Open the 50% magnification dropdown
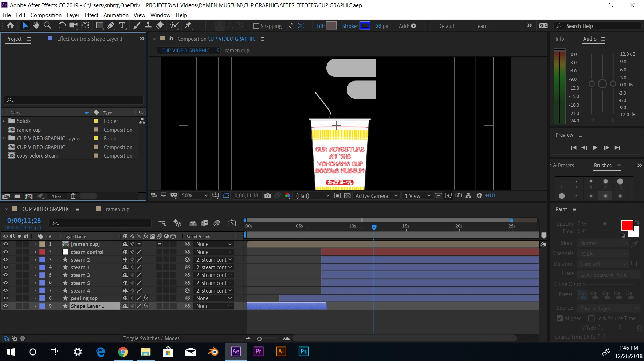Viewport: 644px width, 361px height. coord(195,196)
